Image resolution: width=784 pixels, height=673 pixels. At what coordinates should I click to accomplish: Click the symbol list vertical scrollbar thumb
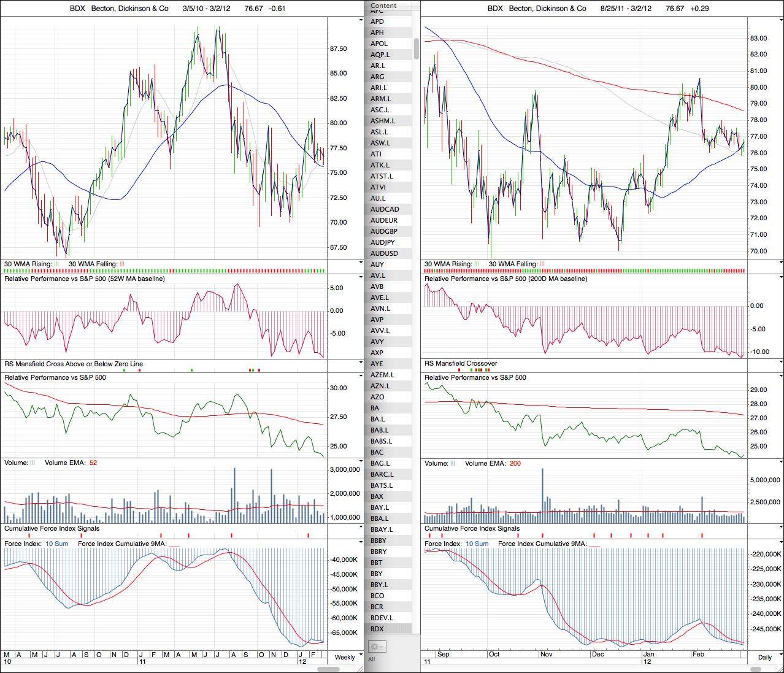point(417,49)
